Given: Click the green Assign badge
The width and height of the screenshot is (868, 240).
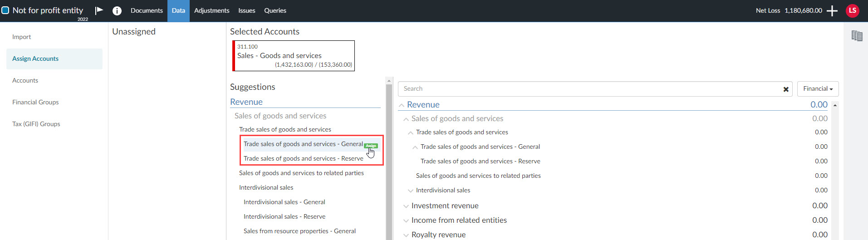Looking at the screenshot, I should [371, 146].
